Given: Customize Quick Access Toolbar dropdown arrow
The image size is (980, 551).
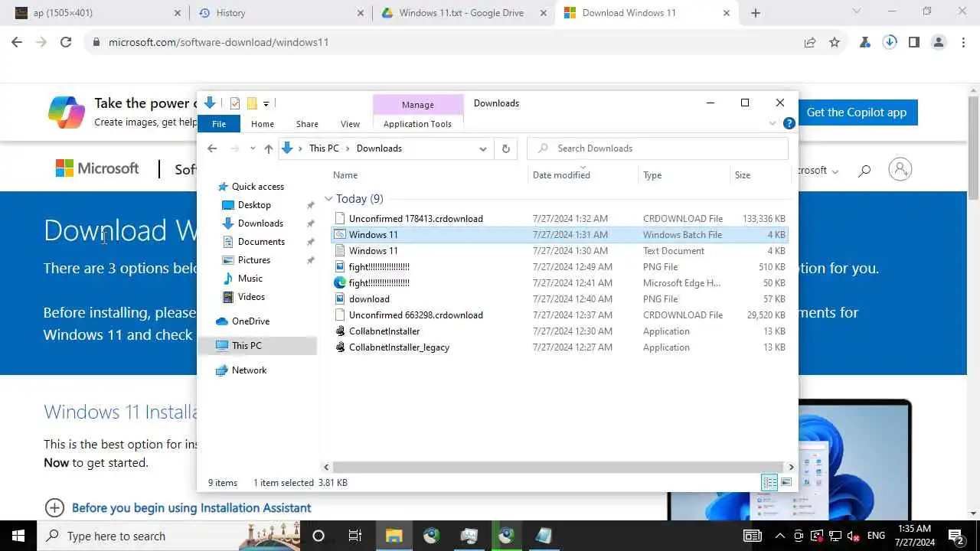Looking at the screenshot, I should tap(266, 103).
